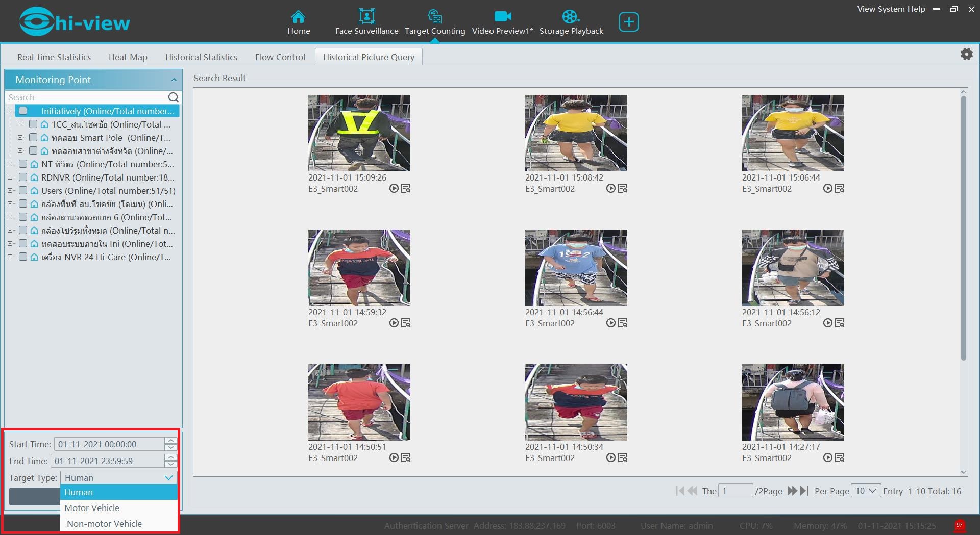Open the Face Surveillance module
Screen dimensions: 980x535
coord(366,22)
